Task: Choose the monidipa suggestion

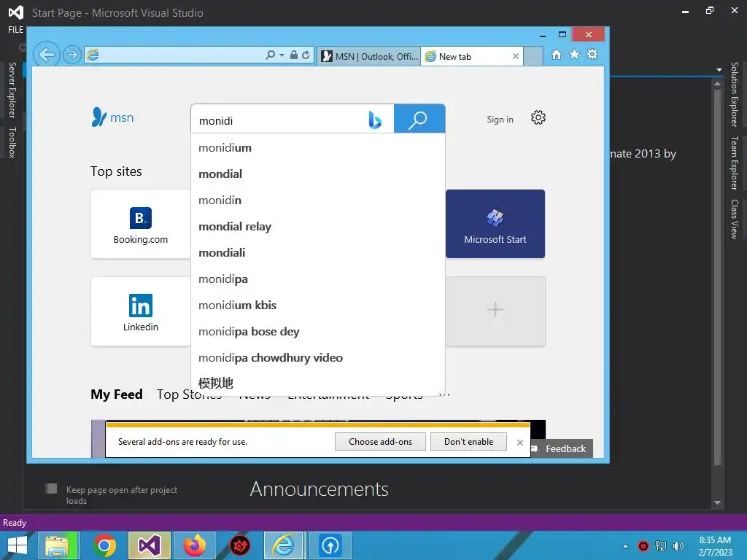Action: click(318, 279)
